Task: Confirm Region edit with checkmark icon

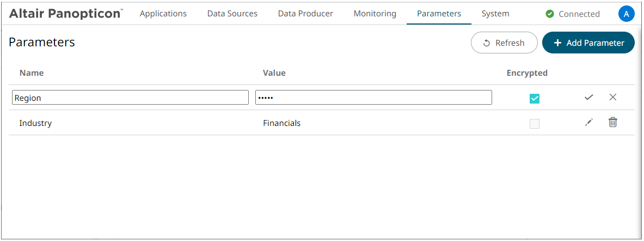Action: (588, 98)
